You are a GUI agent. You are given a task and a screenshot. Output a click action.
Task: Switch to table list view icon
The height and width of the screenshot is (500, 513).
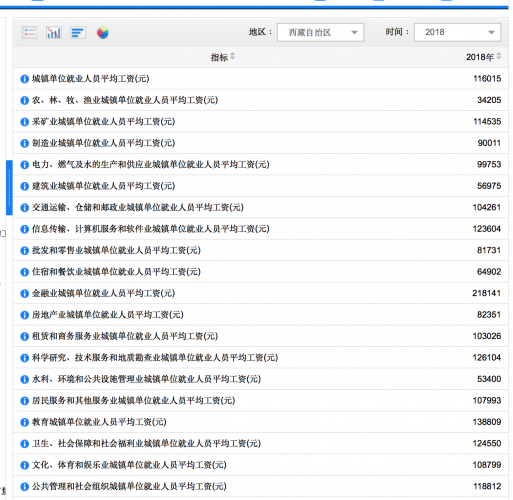[x=30, y=32]
